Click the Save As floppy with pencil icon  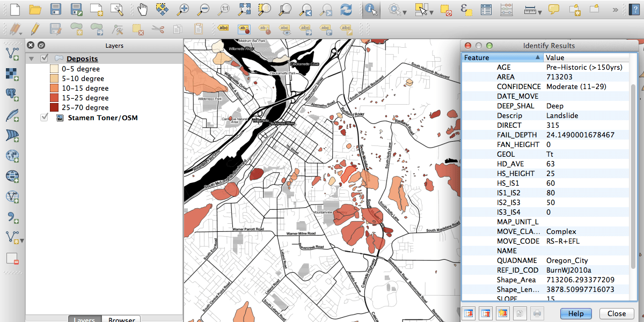tap(76, 9)
